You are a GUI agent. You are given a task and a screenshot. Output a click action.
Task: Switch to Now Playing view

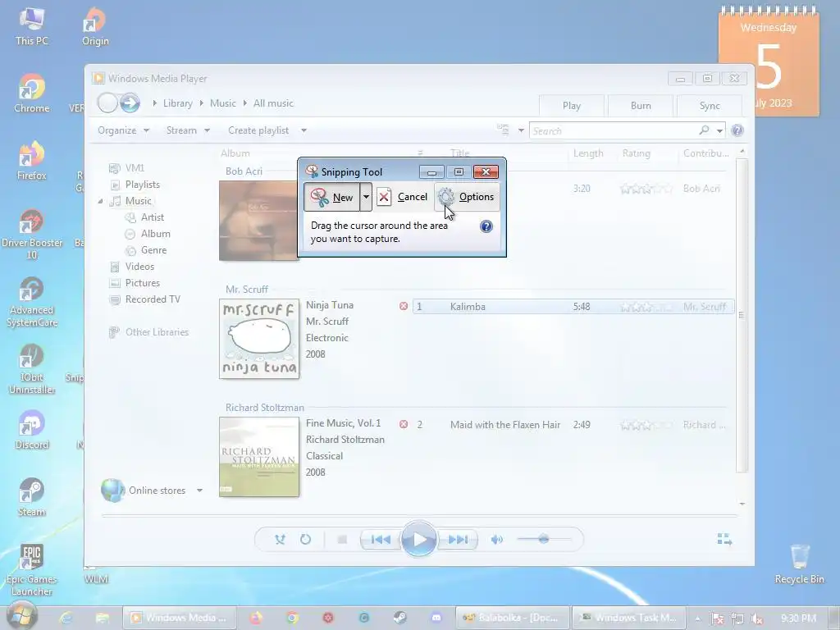[x=724, y=540]
